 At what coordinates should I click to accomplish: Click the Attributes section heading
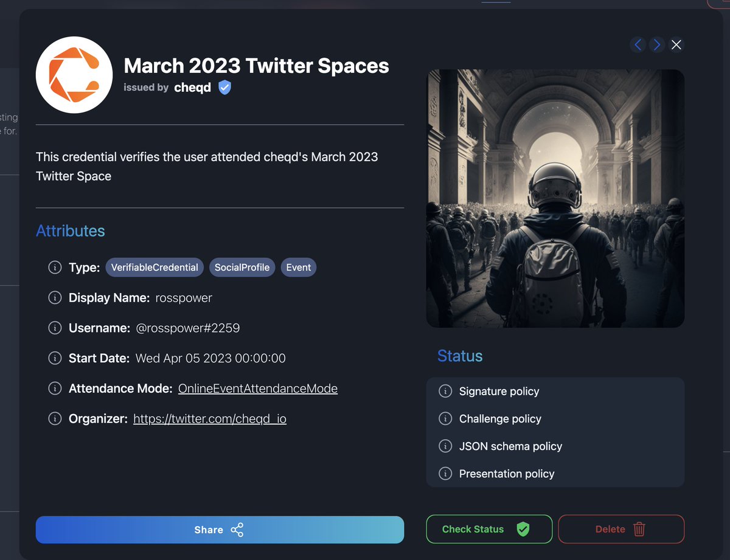click(71, 231)
